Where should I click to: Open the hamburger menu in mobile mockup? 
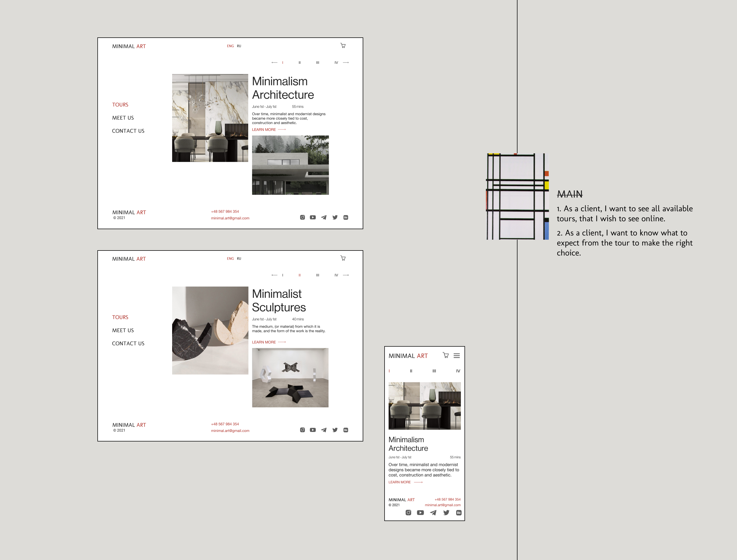(x=457, y=356)
